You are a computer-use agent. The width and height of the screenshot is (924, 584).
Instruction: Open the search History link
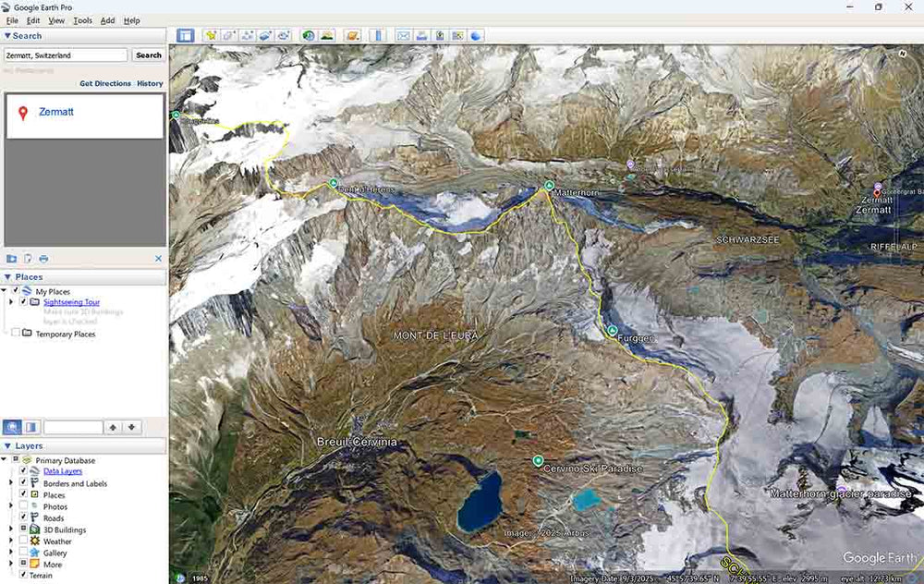(150, 83)
